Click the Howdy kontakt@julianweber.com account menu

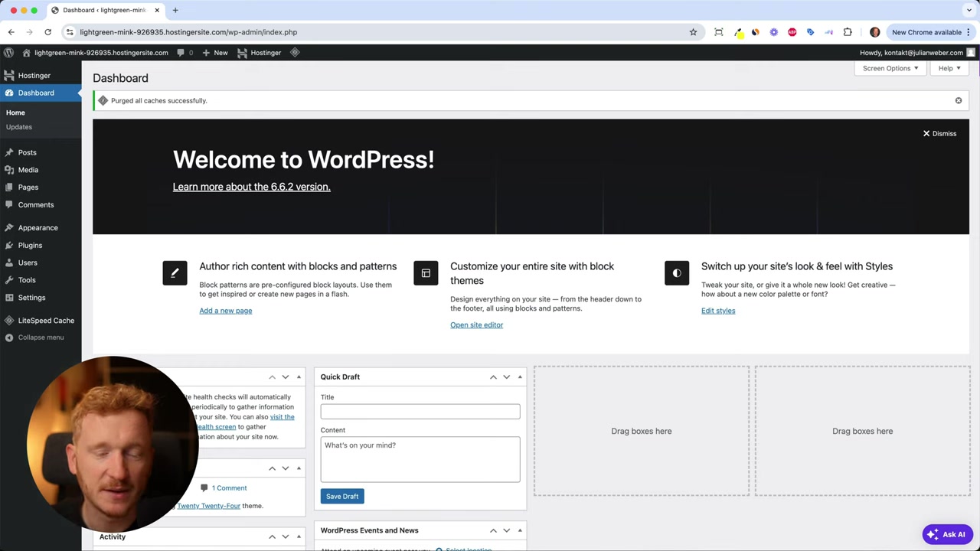pyautogui.click(x=917, y=53)
